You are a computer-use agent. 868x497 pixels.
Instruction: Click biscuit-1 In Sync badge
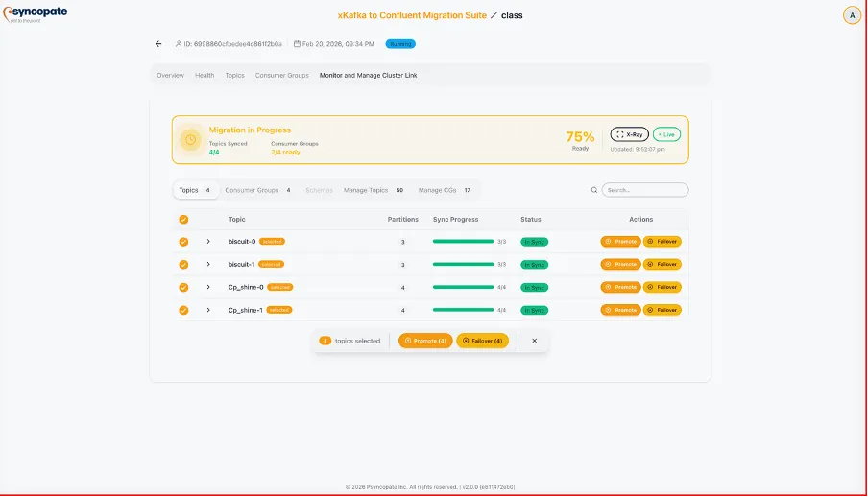click(x=534, y=265)
